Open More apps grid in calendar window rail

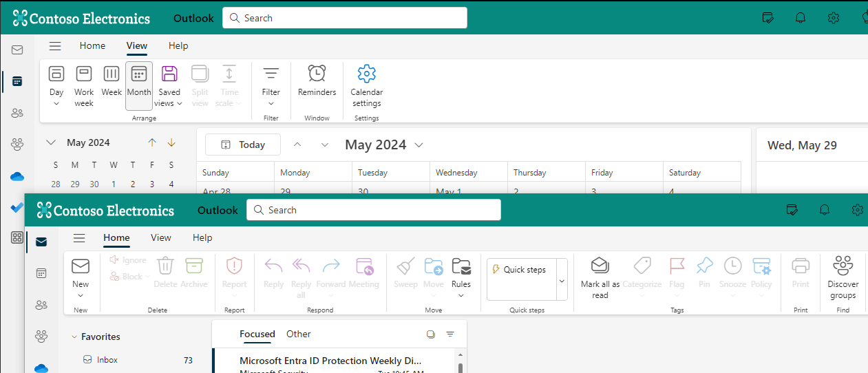(17, 238)
